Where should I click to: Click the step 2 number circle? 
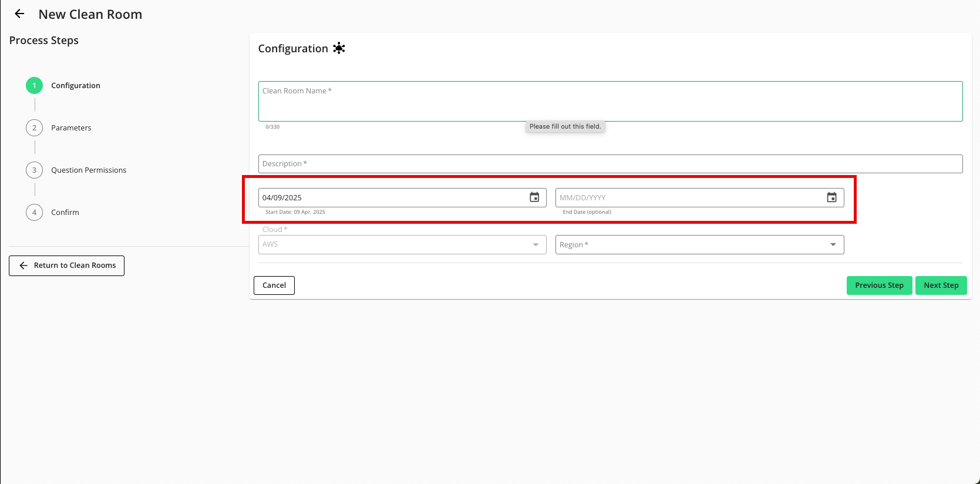pyautogui.click(x=34, y=128)
